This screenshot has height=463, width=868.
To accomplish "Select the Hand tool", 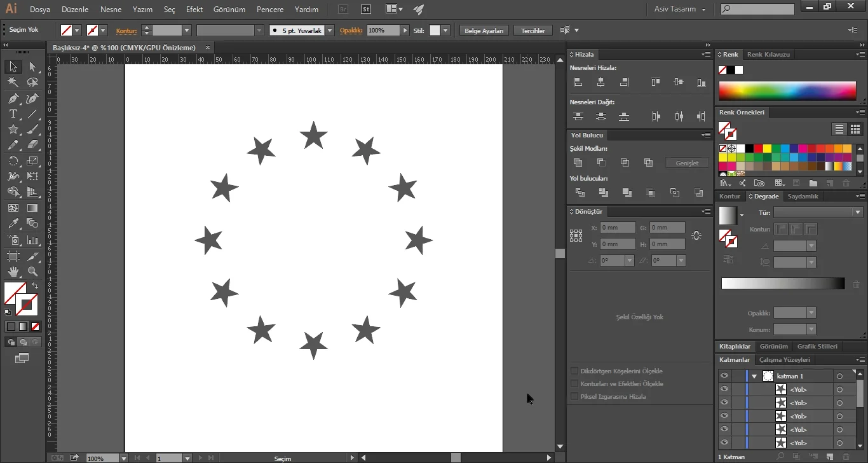I will 13,272.
